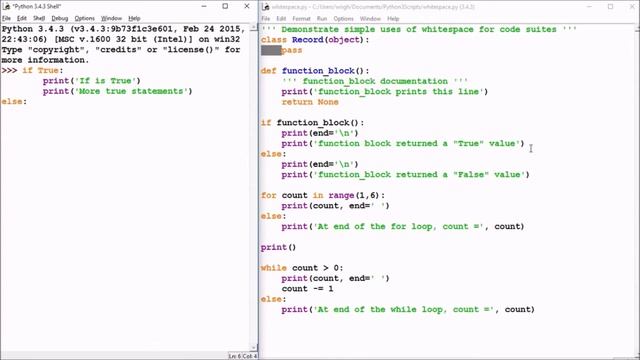
Task: Minimize the whitespace.py editor window
Action: [x=589, y=7]
